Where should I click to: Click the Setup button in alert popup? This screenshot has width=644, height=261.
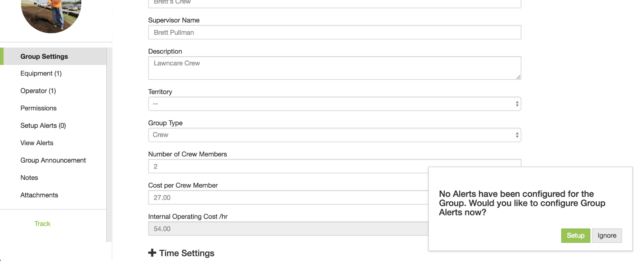pos(575,236)
